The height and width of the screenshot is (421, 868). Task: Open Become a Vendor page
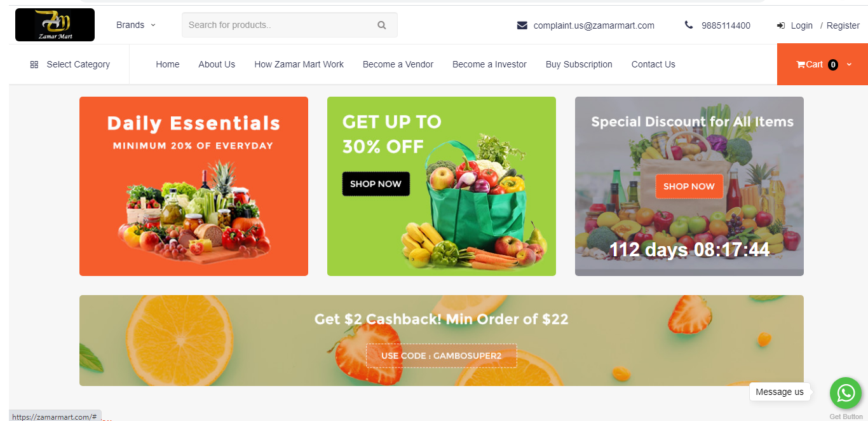398,64
